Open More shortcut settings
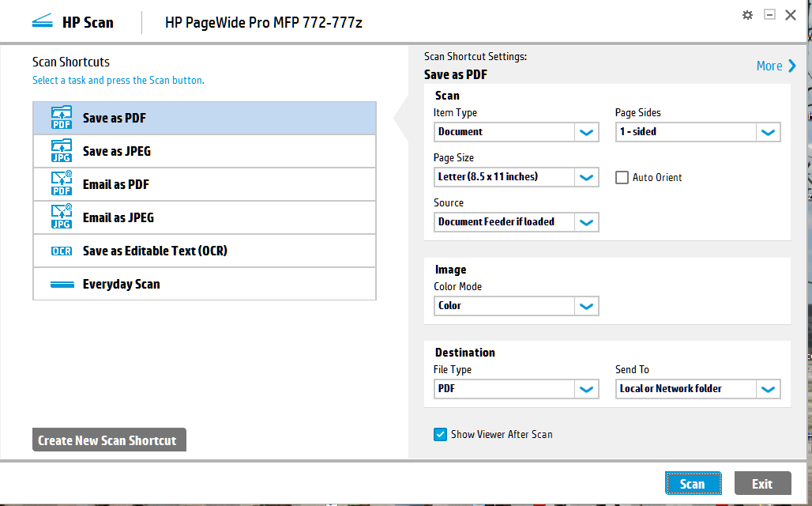 pos(775,66)
